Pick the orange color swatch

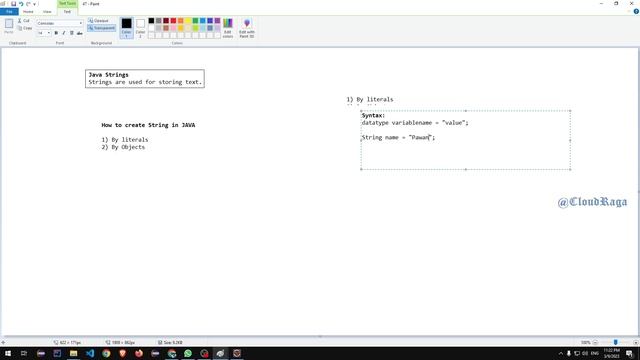point(181,20)
